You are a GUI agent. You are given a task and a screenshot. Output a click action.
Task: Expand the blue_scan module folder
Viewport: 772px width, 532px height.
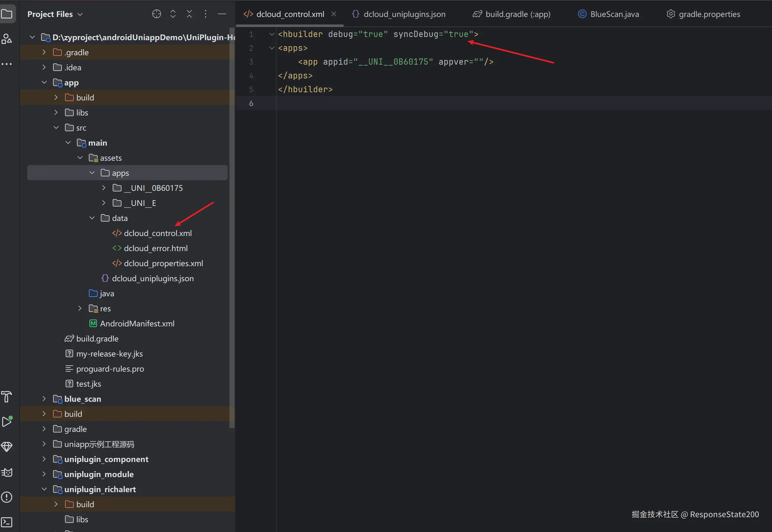(x=44, y=399)
